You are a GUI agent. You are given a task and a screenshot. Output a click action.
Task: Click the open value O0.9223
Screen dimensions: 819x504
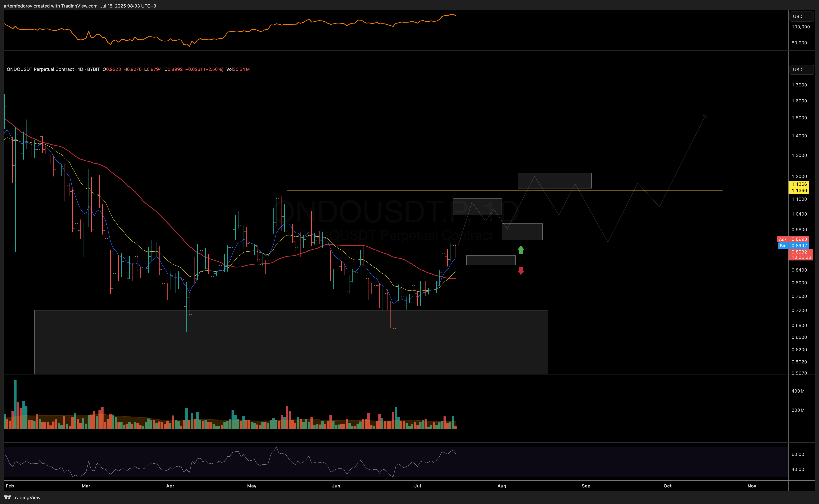(112, 69)
